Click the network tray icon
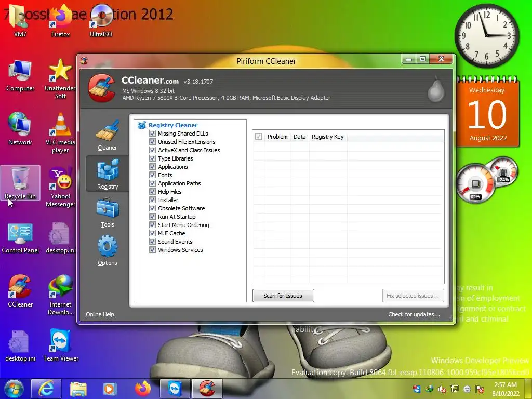The width and height of the screenshot is (532, 399). click(454, 389)
